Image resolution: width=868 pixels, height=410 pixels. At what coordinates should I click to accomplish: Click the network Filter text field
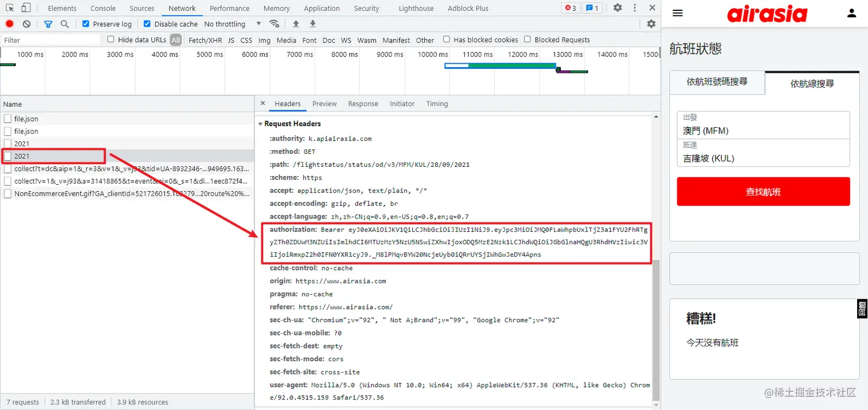point(51,40)
